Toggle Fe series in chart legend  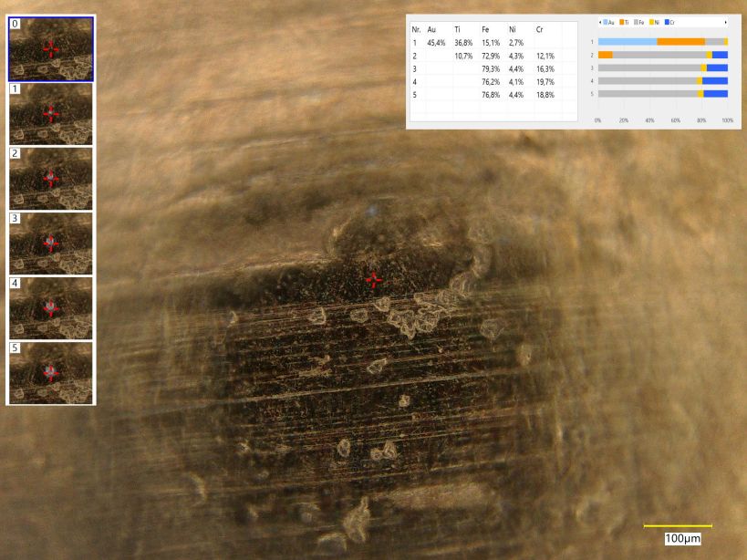(x=640, y=21)
